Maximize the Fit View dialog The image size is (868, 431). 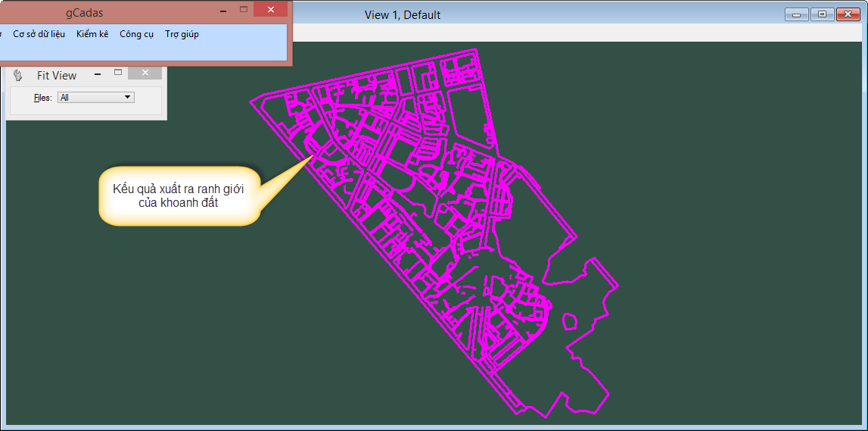pyautogui.click(x=118, y=73)
